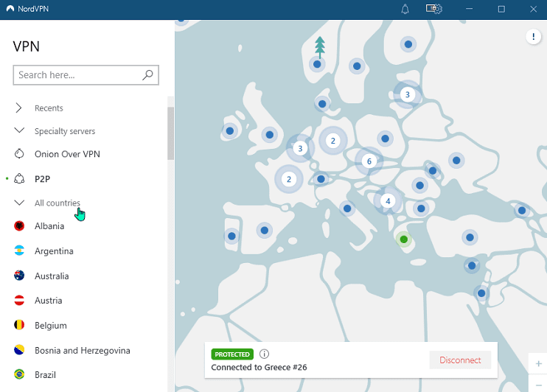547x392 pixels.
Task: Select Australia in the country list
Action: coord(52,276)
